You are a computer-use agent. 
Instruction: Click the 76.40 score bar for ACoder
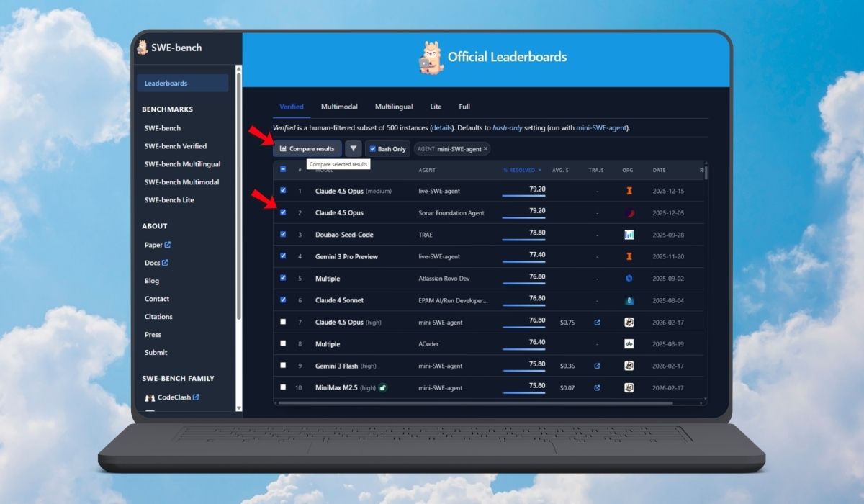(x=523, y=348)
